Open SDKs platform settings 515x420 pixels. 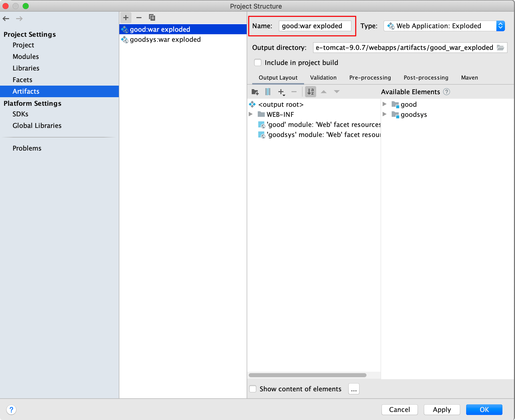20,114
